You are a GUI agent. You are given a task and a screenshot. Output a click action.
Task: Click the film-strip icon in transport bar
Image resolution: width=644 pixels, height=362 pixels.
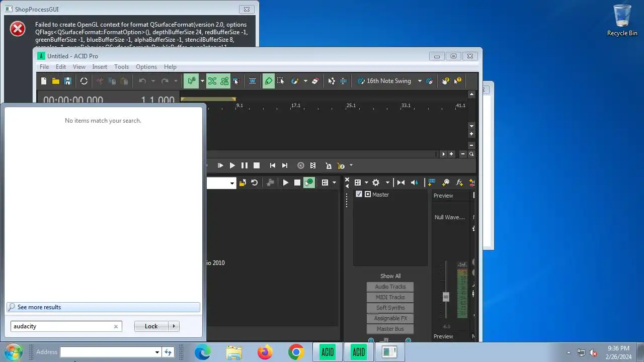(313, 165)
